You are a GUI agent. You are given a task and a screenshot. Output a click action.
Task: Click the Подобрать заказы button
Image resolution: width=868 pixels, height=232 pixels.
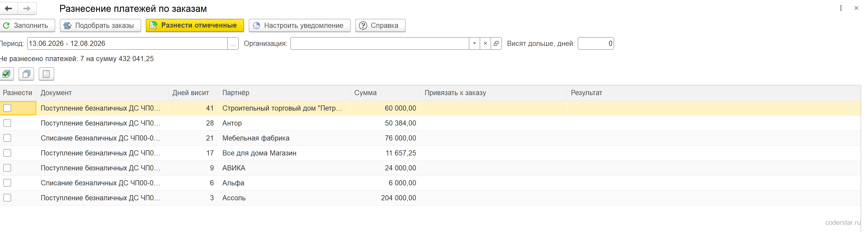pyautogui.click(x=100, y=26)
